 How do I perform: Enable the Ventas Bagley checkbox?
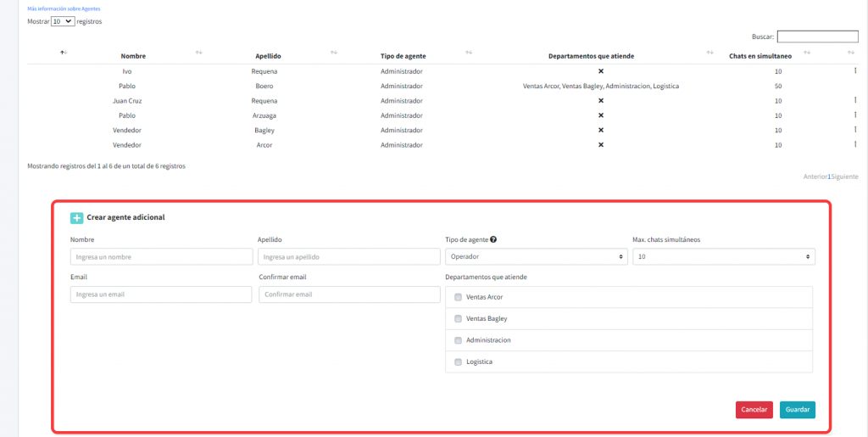(459, 319)
